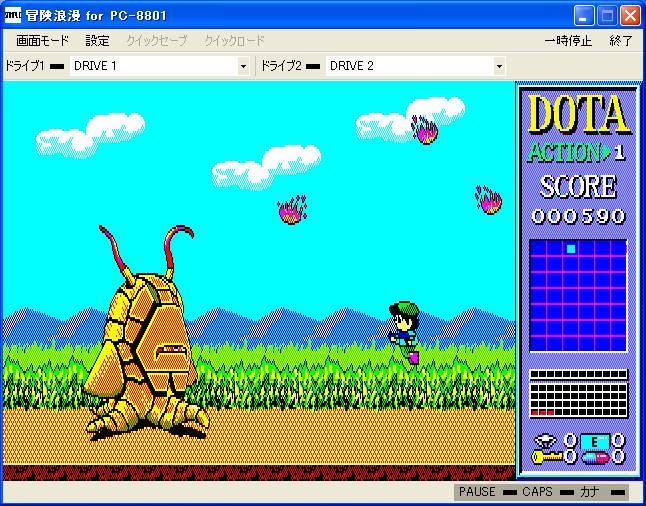The image size is (646, 506).
Task: Click the red segments of health gauge
Action: [543, 412]
